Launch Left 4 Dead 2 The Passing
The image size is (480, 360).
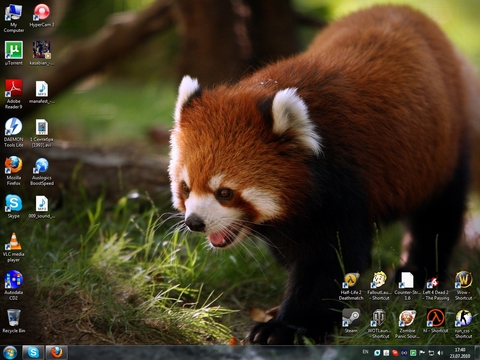pyautogui.click(x=436, y=288)
